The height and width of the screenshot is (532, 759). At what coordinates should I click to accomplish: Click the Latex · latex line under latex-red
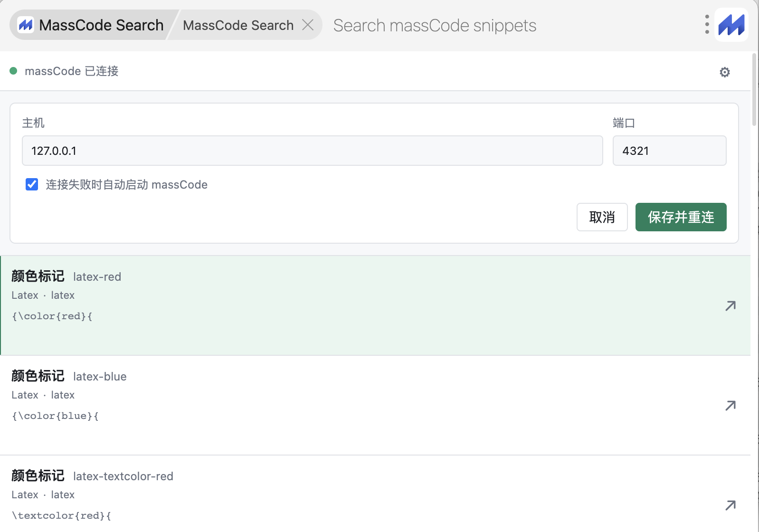(x=43, y=295)
